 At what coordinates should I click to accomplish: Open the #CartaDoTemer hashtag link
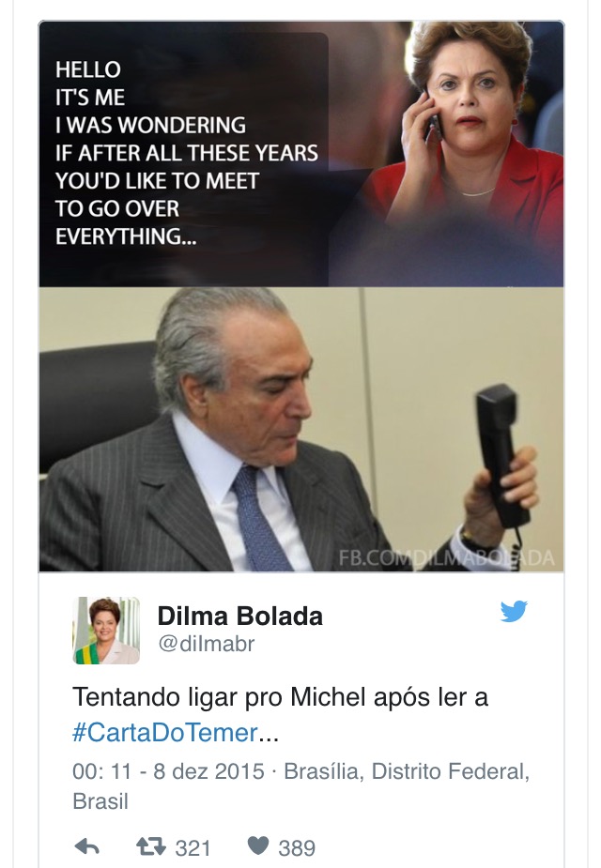tap(165, 732)
